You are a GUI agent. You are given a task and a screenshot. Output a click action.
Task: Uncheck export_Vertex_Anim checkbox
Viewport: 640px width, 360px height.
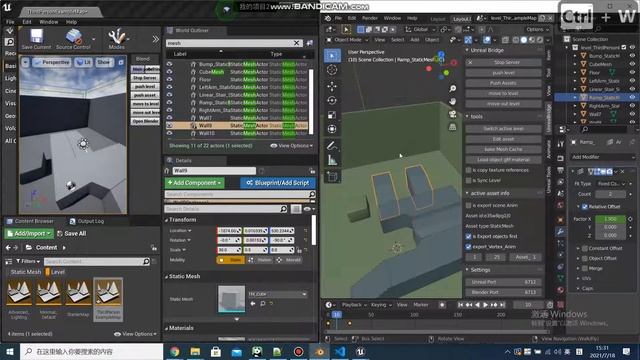469,247
